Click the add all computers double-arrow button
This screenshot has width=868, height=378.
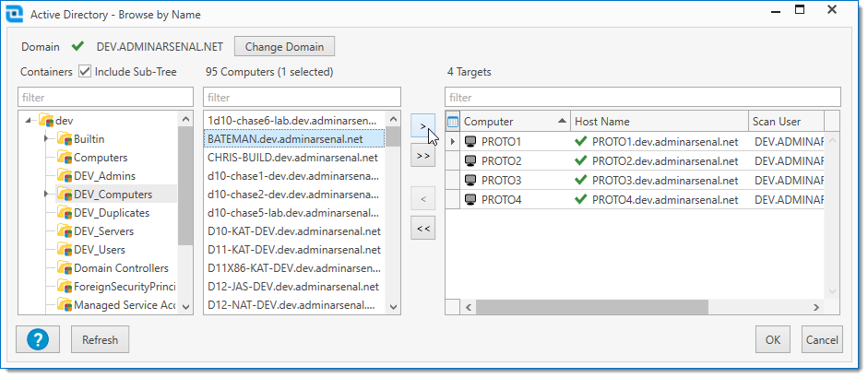(422, 156)
